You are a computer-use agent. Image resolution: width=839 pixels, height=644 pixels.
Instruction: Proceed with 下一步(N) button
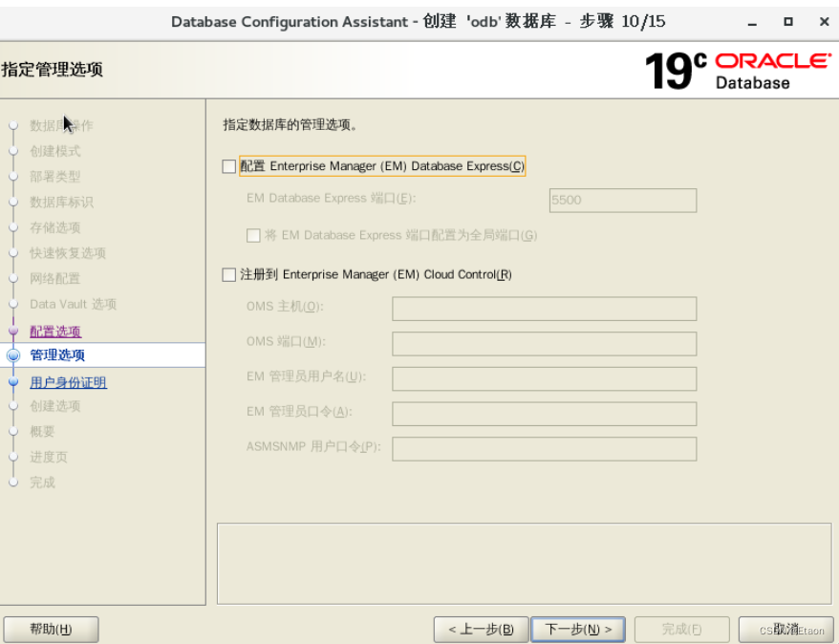tap(578, 629)
